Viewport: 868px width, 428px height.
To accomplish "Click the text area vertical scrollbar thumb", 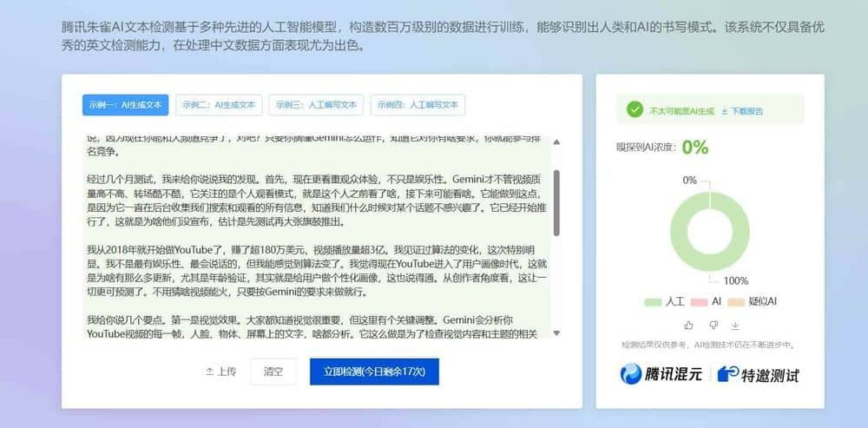I will tap(556, 201).
